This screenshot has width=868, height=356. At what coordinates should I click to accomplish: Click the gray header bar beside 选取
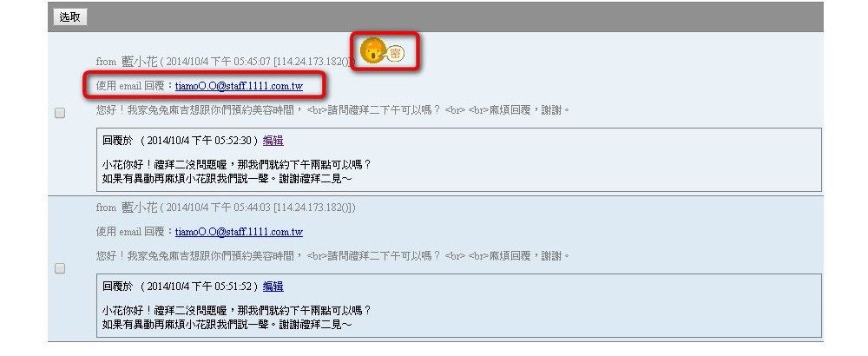point(454,17)
